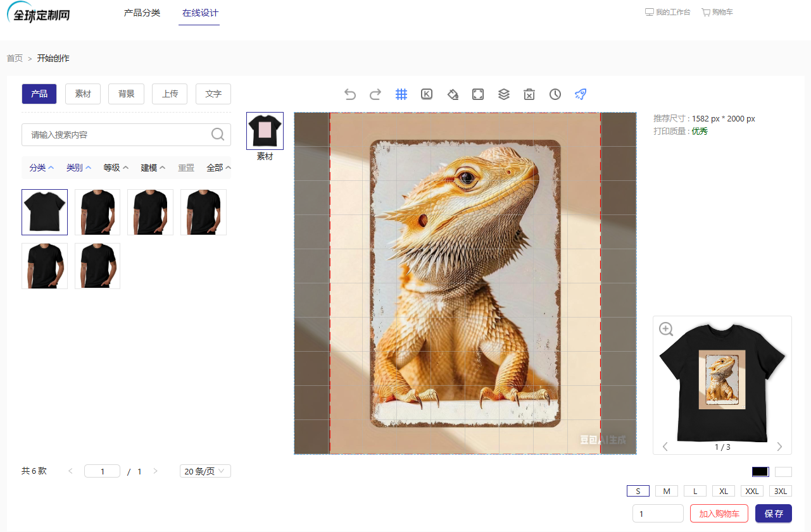Screen dimensions: 811x532
Task: Click the fullscreen expand icon
Action: (478, 94)
